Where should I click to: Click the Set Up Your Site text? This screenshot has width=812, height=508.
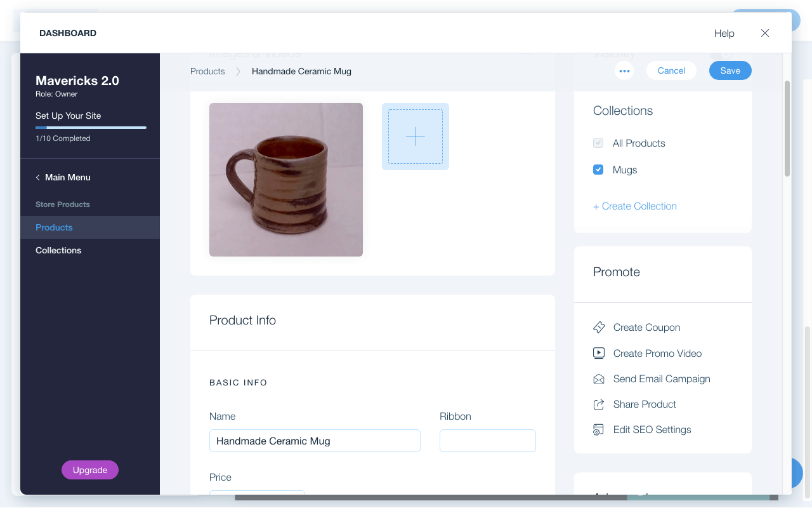(x=69, y=116)
